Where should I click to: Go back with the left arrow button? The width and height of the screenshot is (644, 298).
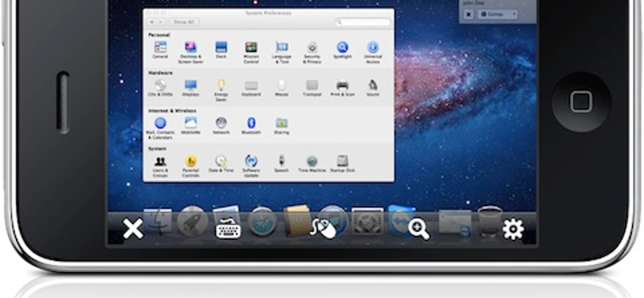tap(152, 22)
